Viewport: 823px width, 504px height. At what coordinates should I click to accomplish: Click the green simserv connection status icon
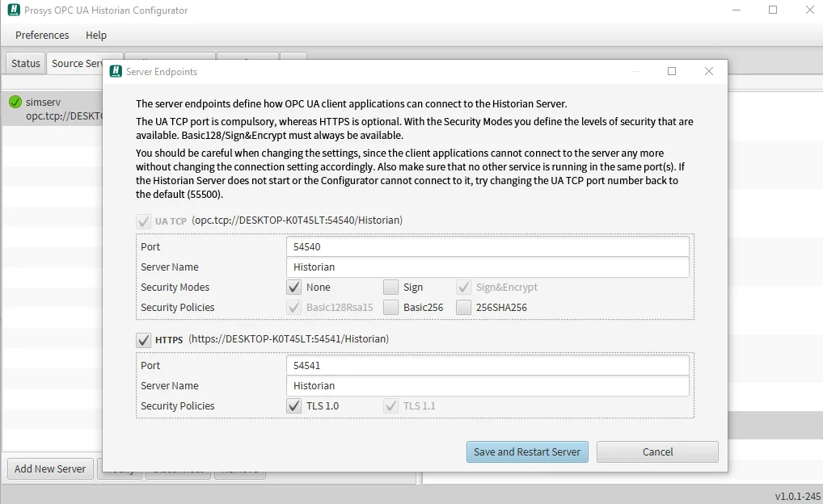pos(15,102)
